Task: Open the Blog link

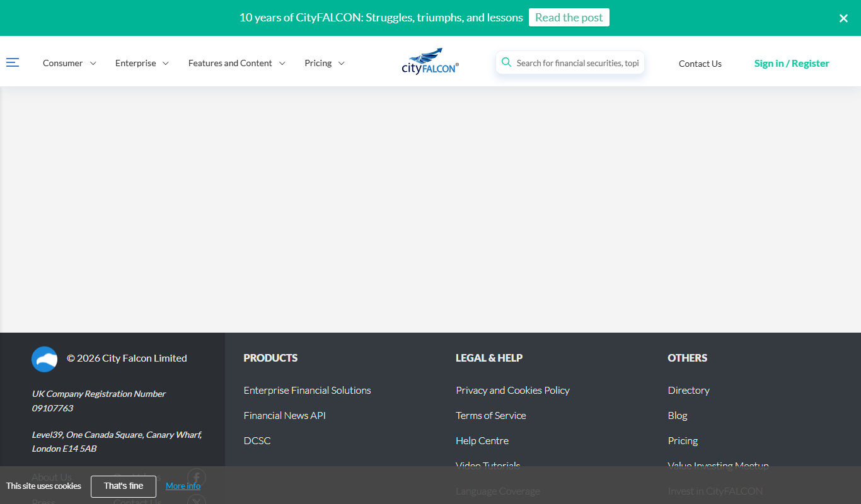Action: pos(678,416)
